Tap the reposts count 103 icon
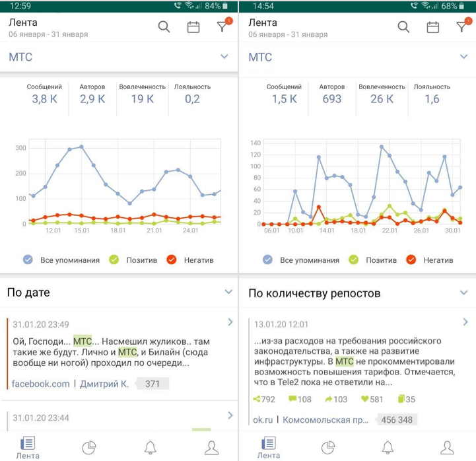The image size is (476, 461). pyautogui.click(x=329, y=399)
